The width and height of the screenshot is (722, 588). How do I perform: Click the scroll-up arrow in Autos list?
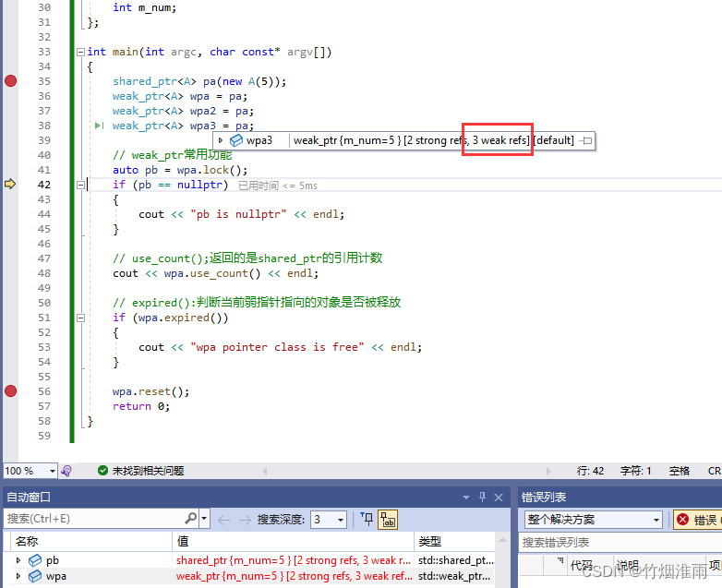point(502,540)
